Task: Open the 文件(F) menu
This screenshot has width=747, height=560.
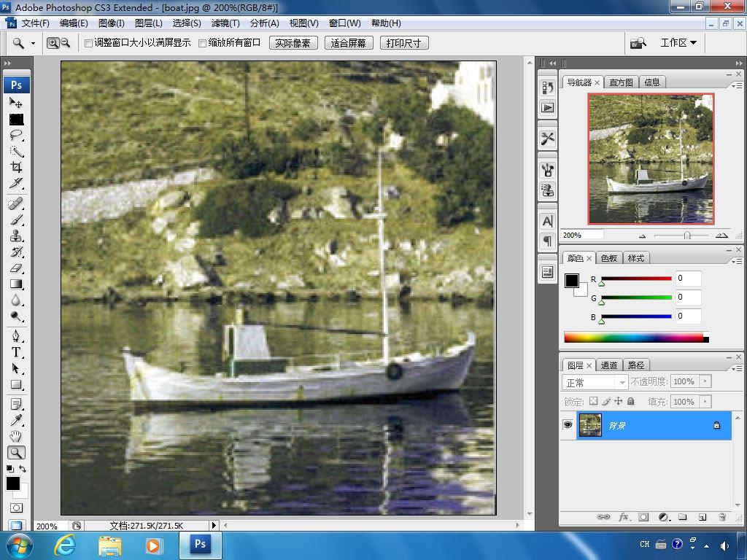Action: 35,23
